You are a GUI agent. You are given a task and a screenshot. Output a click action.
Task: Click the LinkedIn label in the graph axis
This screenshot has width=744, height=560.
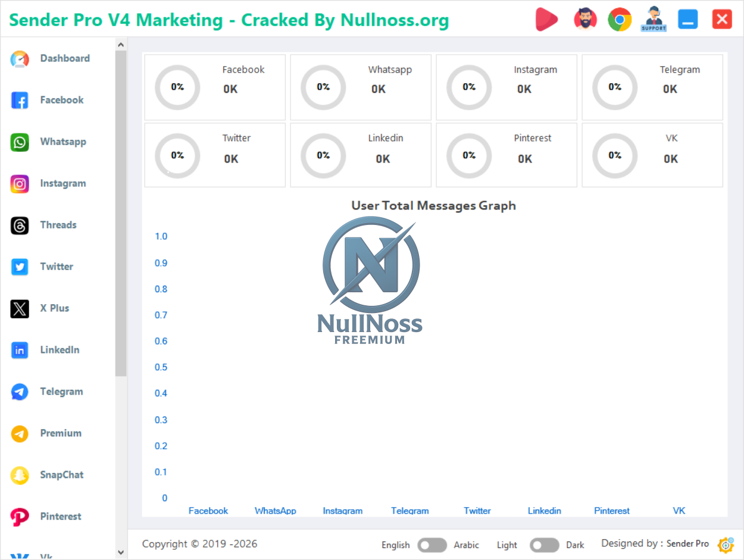pos(544,511)
